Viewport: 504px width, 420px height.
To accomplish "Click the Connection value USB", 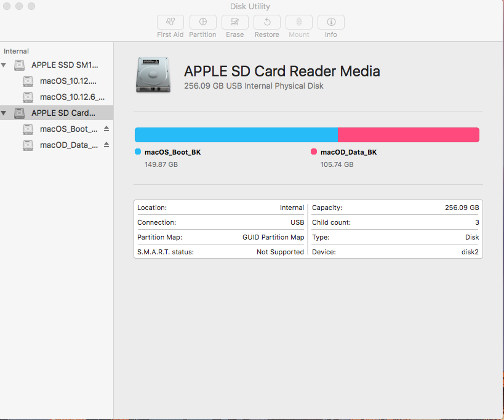I will click(x=297, y=222).
